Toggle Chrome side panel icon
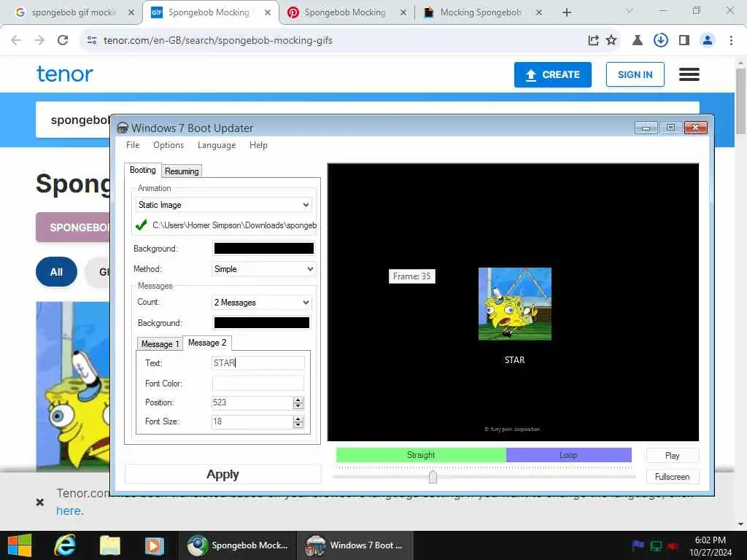 click(684, 41)
